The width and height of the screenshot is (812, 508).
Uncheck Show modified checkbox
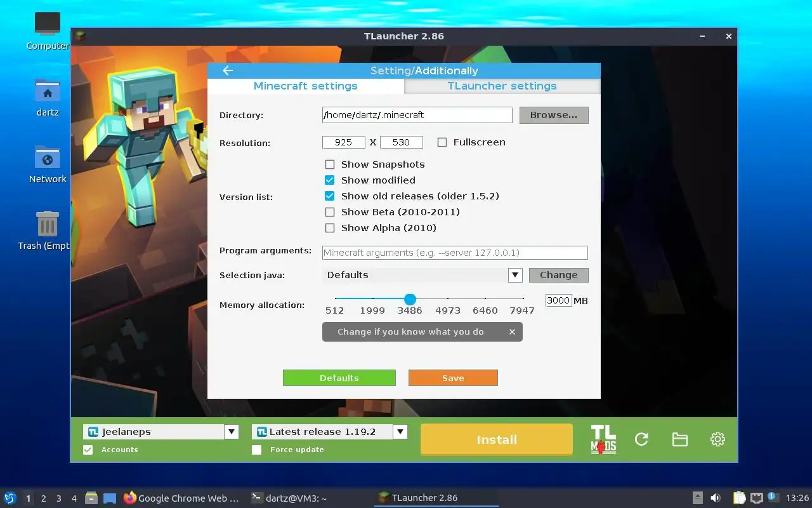pos(330,180)
